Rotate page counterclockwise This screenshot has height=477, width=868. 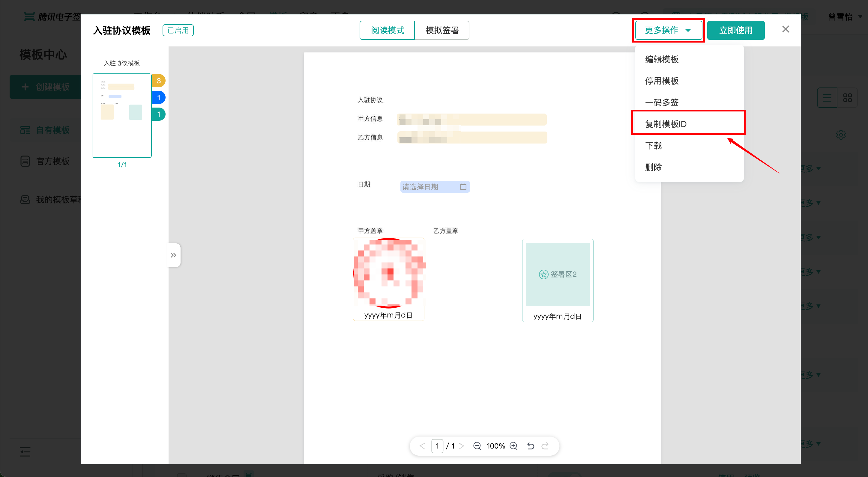pyautogui.click(x=531, y=446)
